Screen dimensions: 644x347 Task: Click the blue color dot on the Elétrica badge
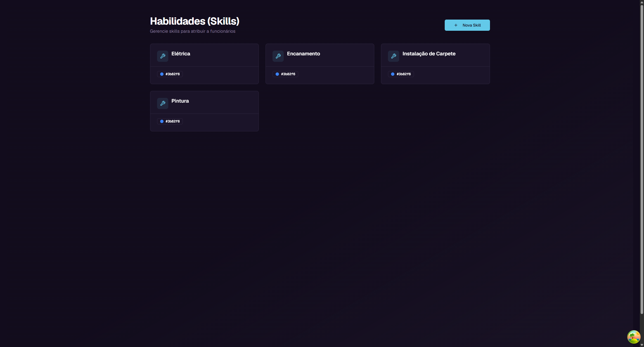162,74
